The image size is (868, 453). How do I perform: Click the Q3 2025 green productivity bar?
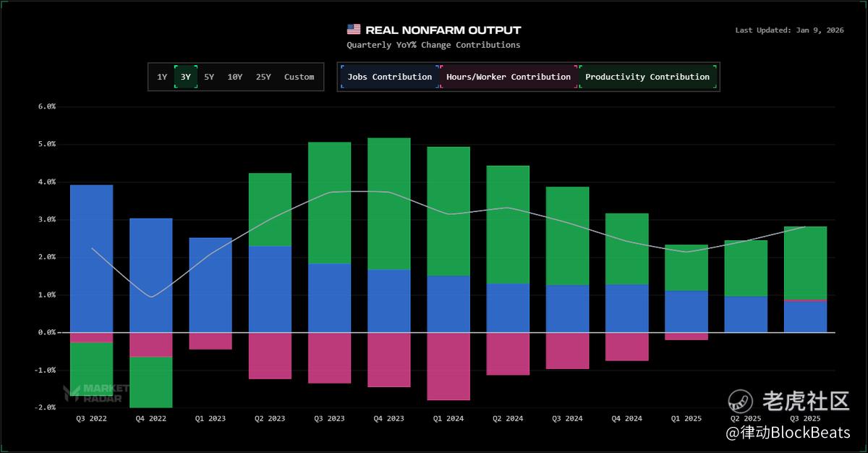pyautogui.click(x=805, y=263)
